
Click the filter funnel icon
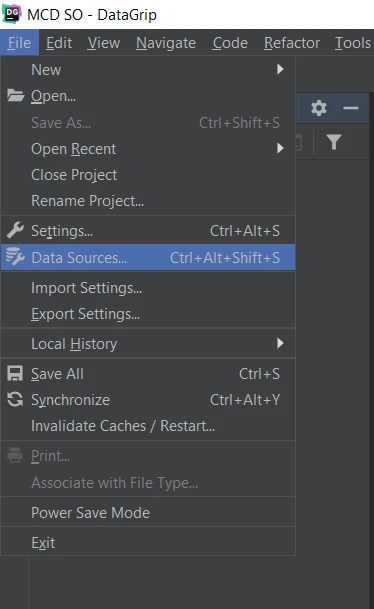[334, 142]
